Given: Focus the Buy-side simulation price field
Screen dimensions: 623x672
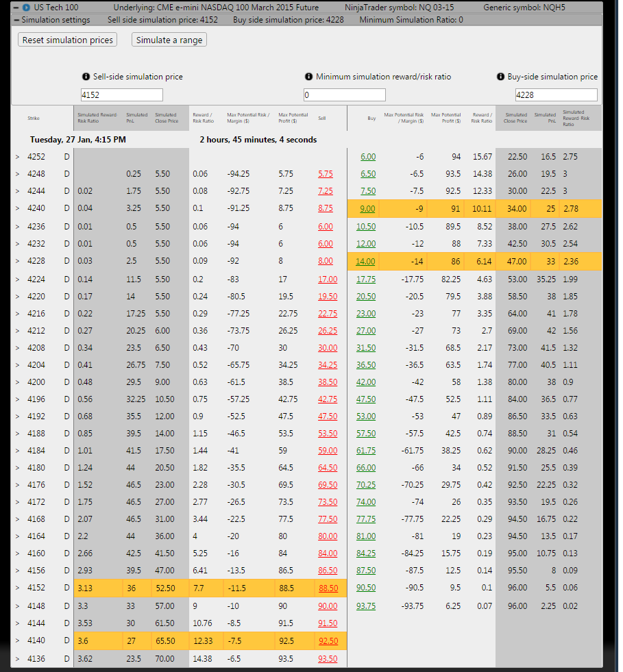Looking at the screenshot, I should click(x=556, y=95).
